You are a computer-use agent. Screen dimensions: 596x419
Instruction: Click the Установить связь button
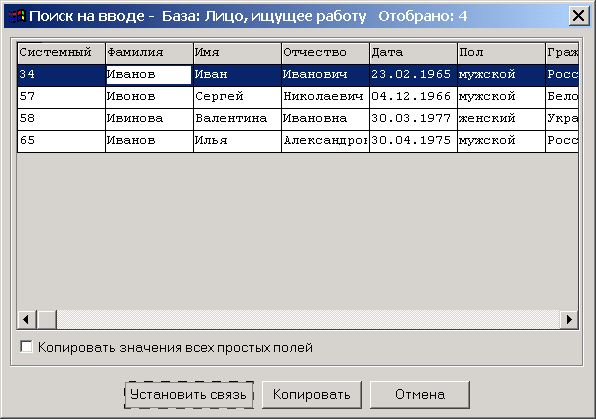(189, 395)
